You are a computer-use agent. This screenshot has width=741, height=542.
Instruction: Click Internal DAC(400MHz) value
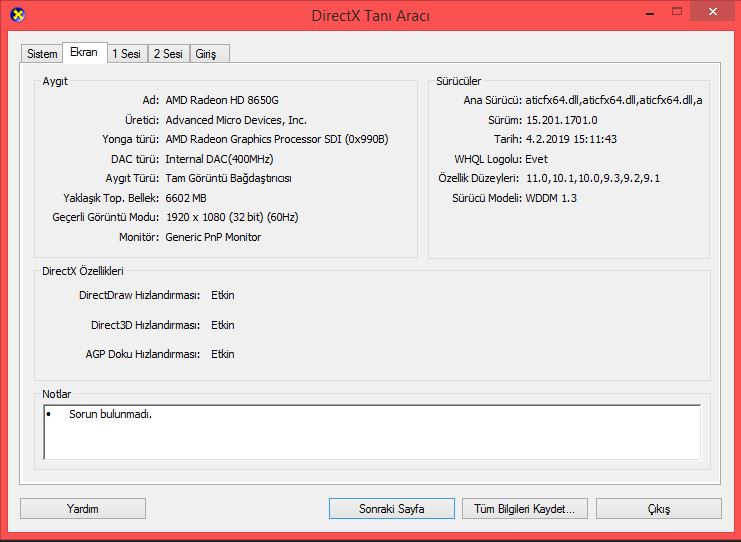(x=219, y=159)
